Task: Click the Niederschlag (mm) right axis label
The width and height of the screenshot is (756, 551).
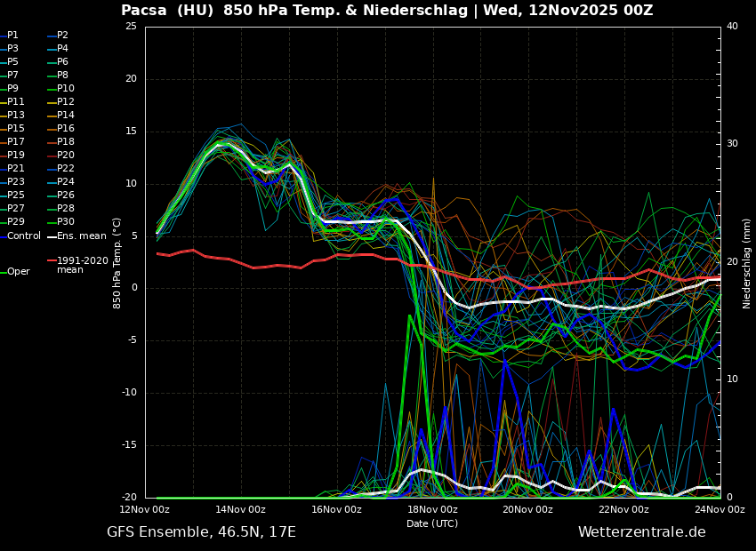Action: [x=747, y=263]
